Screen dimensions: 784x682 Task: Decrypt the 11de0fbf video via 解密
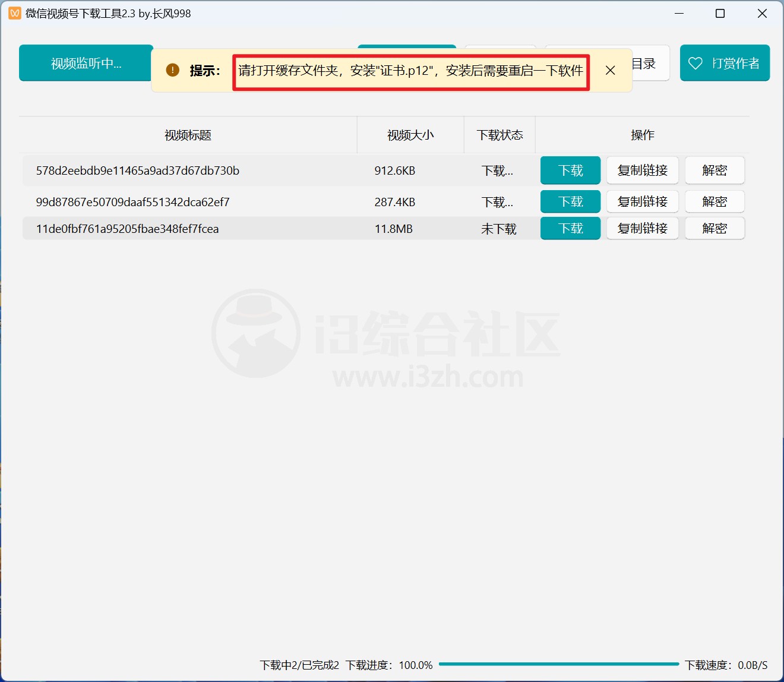(x=714, y=228)
